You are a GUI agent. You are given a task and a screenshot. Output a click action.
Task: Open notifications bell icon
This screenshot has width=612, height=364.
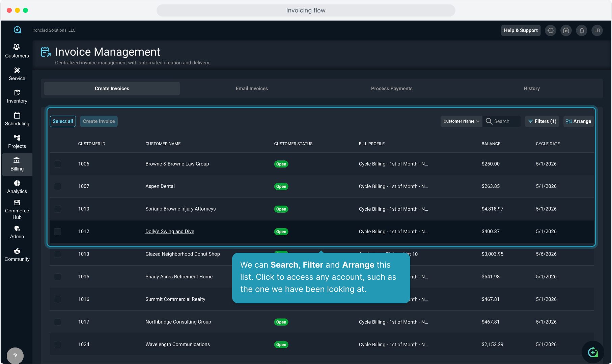[582, 30]
